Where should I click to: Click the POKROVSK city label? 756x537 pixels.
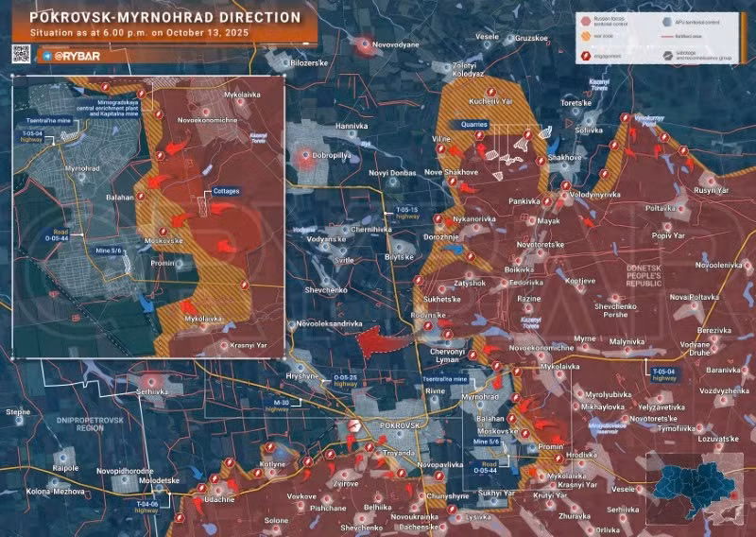400,425
